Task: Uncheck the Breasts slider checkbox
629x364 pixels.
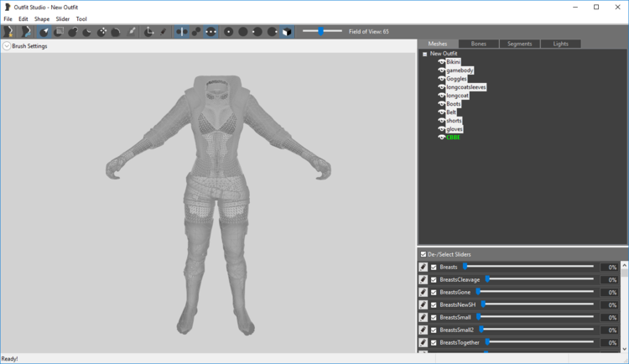Action: [434, 267]
